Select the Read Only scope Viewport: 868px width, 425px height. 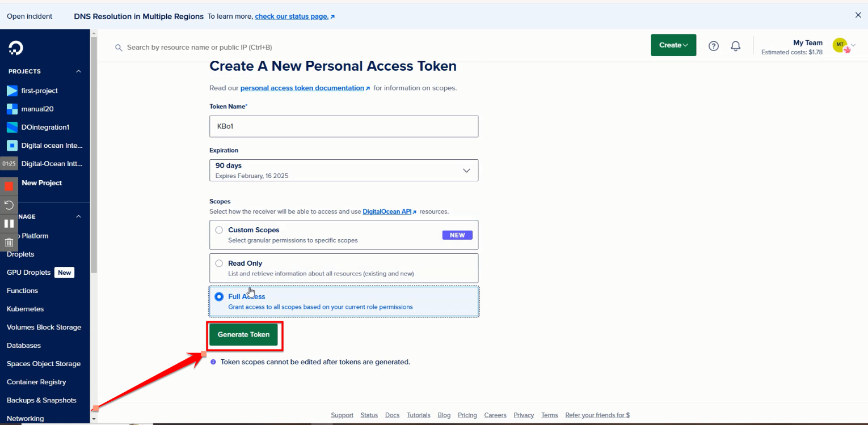219,263
